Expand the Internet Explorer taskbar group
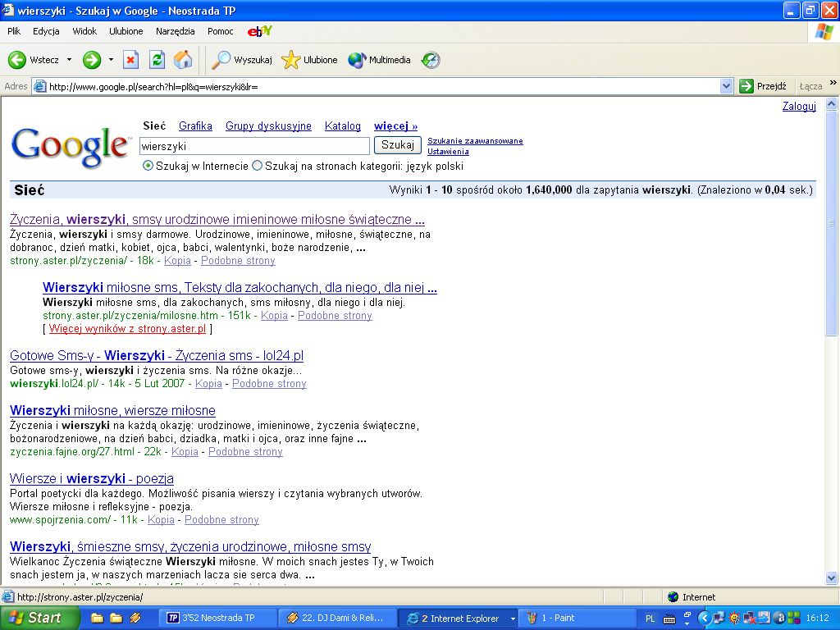840x630 pixels. [513, 619]
